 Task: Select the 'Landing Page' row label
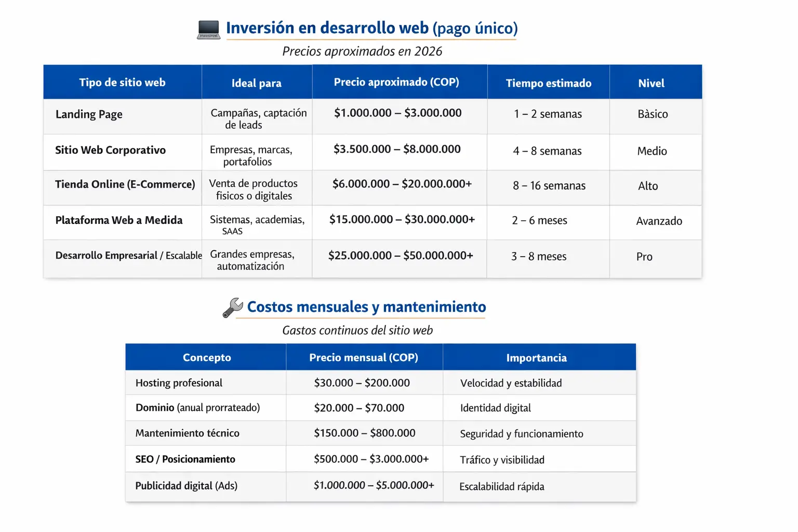[89, 114]
